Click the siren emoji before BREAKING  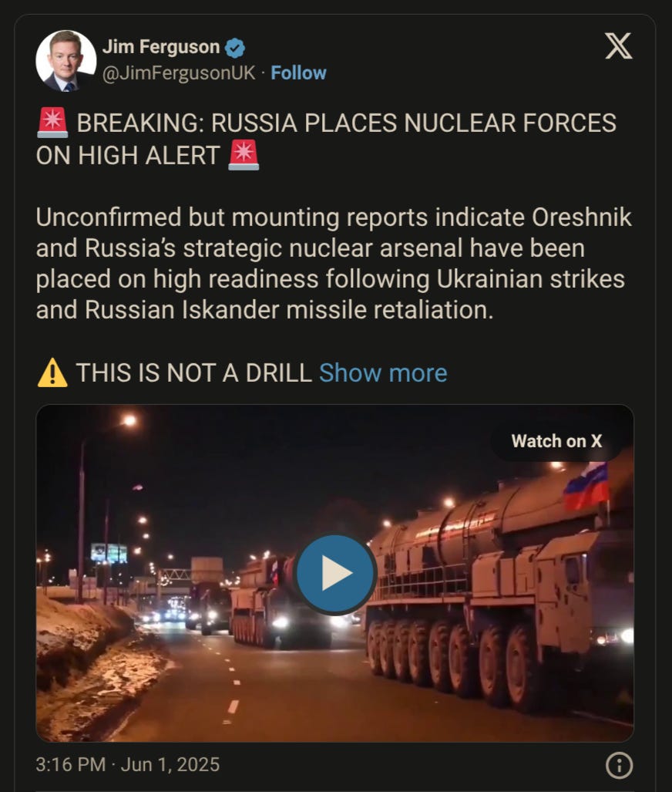coord(52,123)
